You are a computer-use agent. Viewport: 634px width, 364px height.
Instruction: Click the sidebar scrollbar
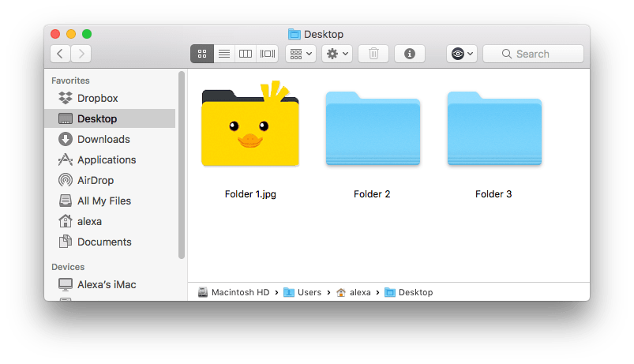[182, 165]
